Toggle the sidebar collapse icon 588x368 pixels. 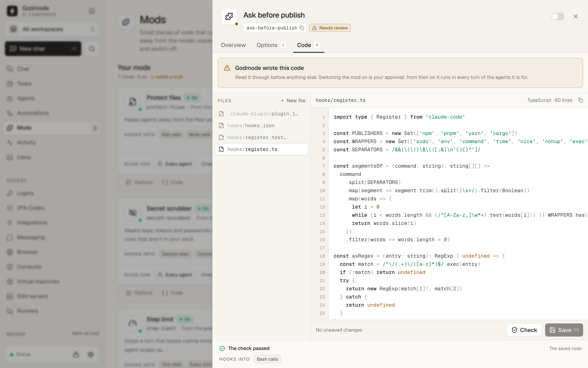pyautogui.click(x=92, y=11)
